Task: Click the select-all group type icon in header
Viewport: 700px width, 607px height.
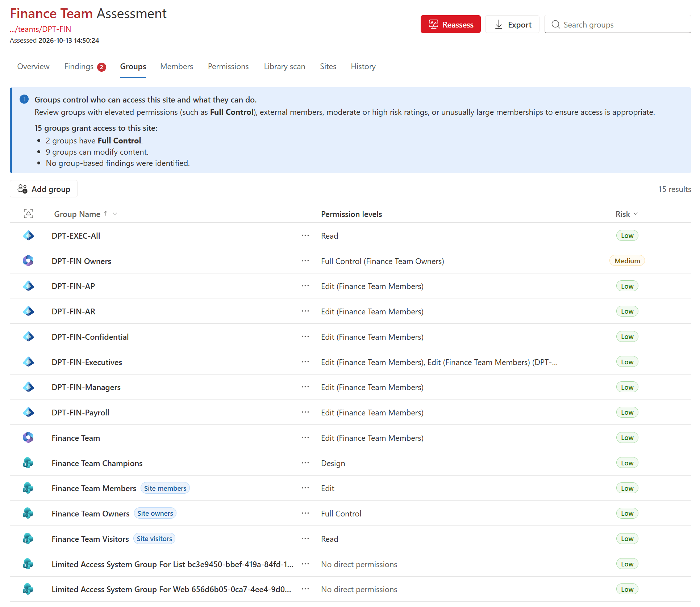Action: pos(28,214)
